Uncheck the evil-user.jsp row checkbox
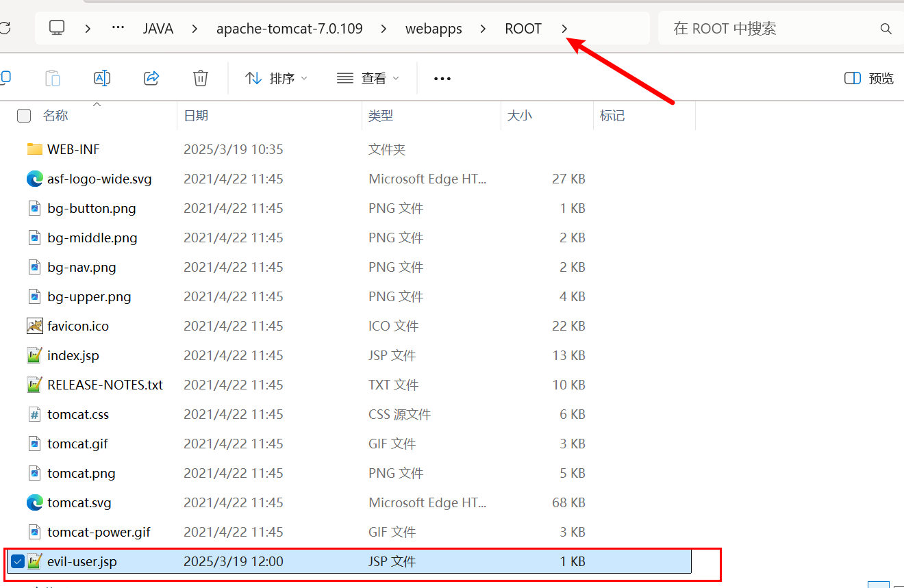Screen dimensions: 904x588 point(18,561)
